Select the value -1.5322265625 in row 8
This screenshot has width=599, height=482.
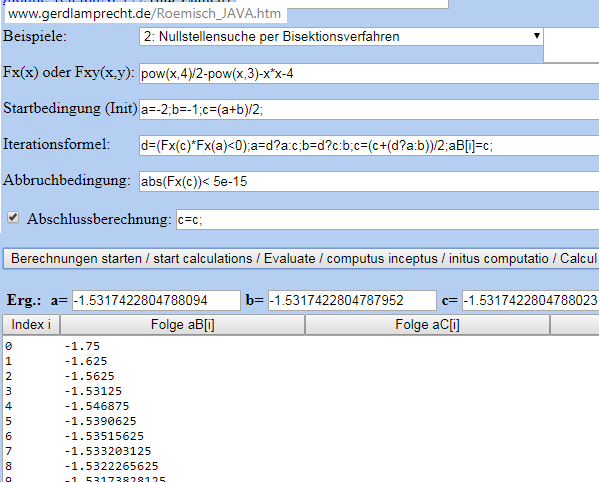(x=112, y=466)
